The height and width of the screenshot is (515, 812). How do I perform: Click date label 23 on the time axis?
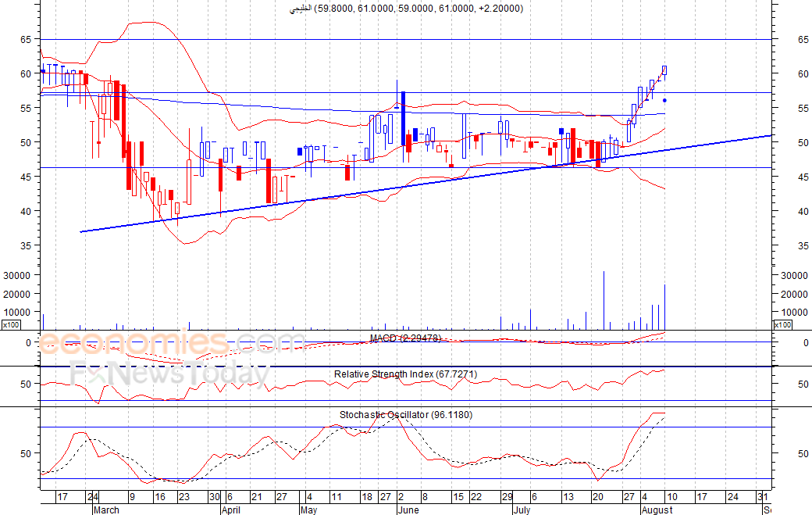point(183,497)
